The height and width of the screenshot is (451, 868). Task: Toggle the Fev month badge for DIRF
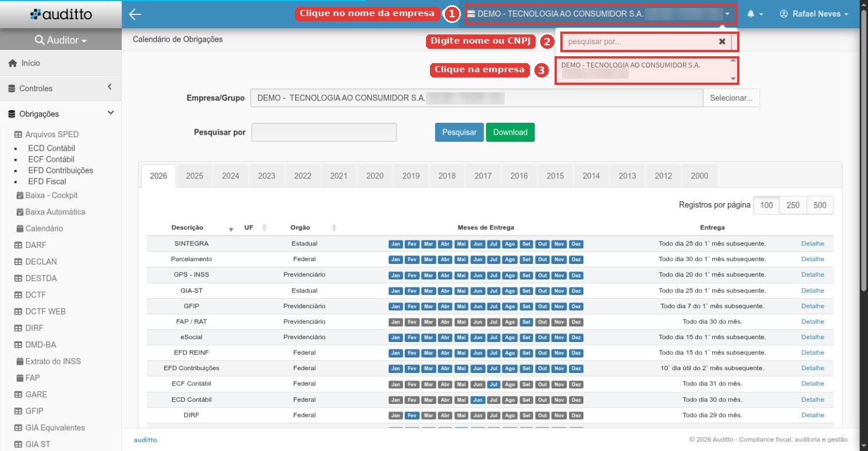tap(412, 415)
